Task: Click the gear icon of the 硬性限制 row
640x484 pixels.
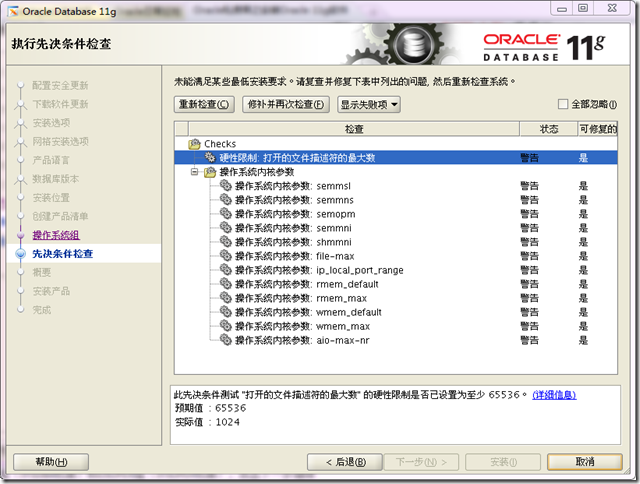Action: point(210,158)
